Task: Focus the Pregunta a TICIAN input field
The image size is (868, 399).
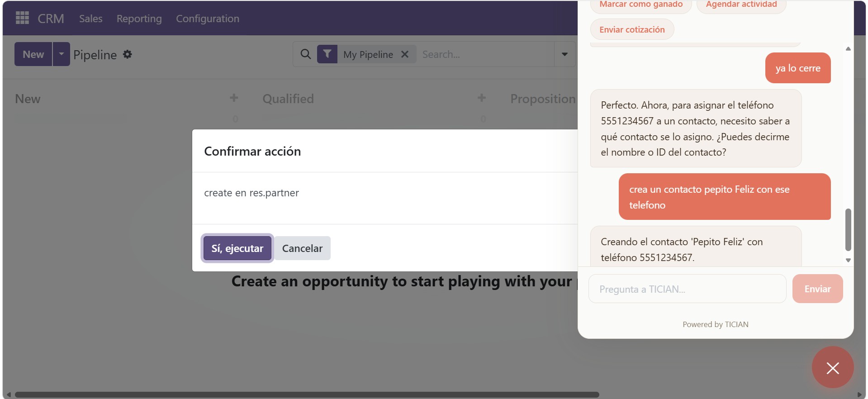Action: point(687,289)
